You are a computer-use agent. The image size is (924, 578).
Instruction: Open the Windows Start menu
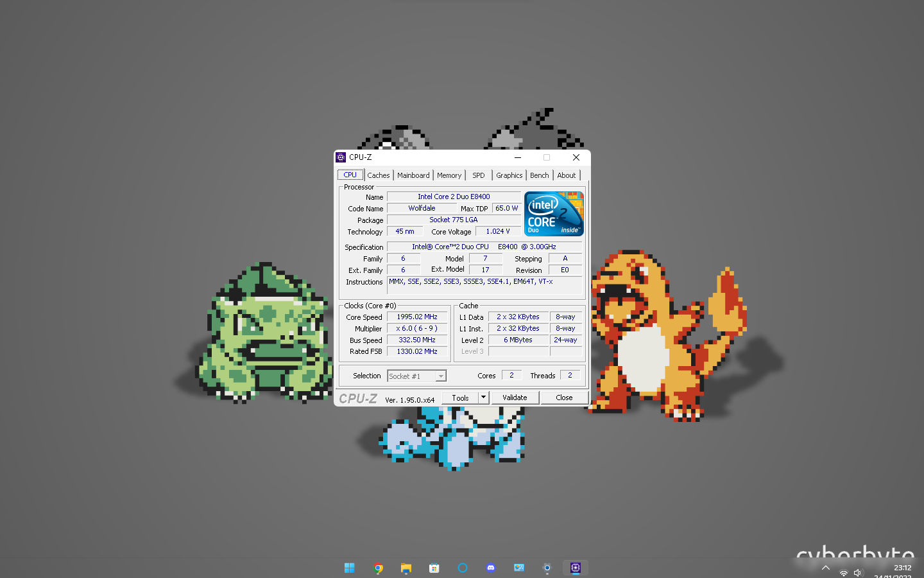(349, 568)
